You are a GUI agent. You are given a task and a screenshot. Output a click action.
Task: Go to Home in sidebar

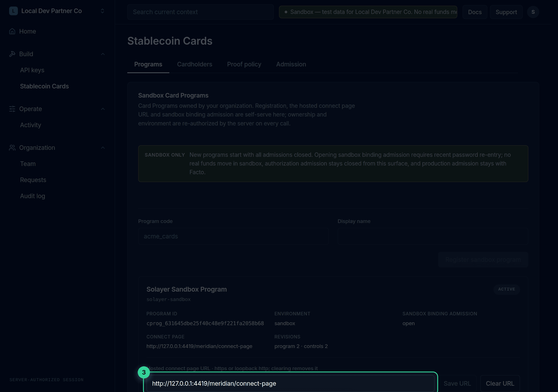pyautogui.click(x=27, y=31)
